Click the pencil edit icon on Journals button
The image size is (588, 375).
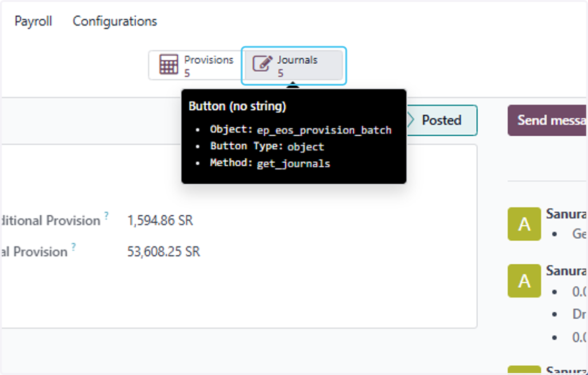pos(262,64)
